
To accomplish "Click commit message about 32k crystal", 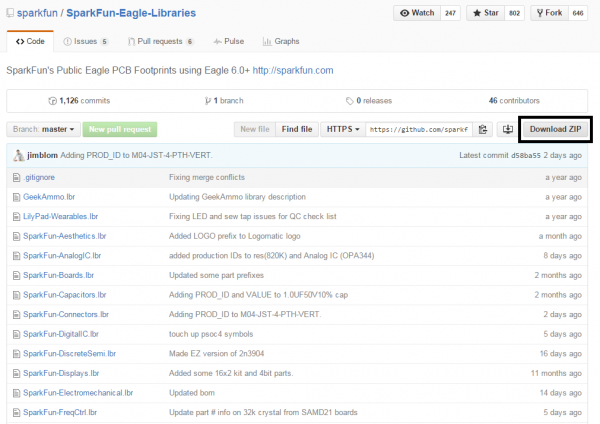I will coord(263,413).
